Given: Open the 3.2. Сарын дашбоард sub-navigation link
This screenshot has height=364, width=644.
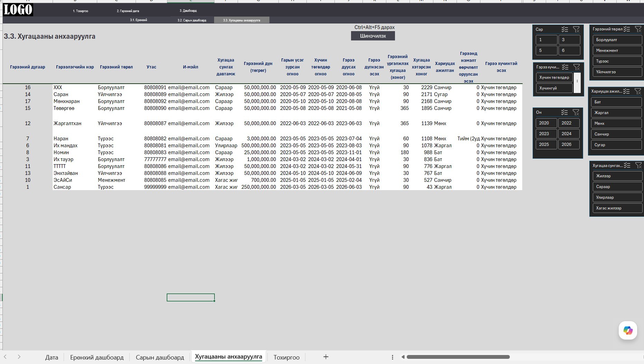Looking at the screenshot, I should [192, 20].
